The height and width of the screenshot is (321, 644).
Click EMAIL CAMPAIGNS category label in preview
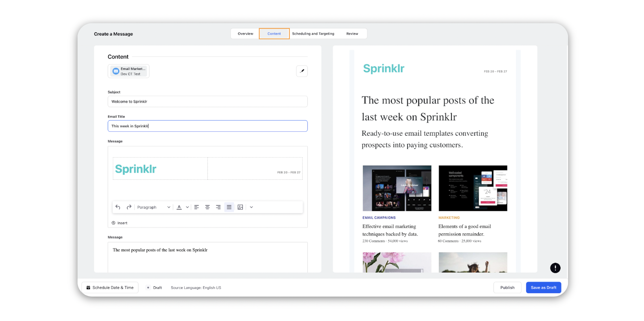[x=379, y=218]
